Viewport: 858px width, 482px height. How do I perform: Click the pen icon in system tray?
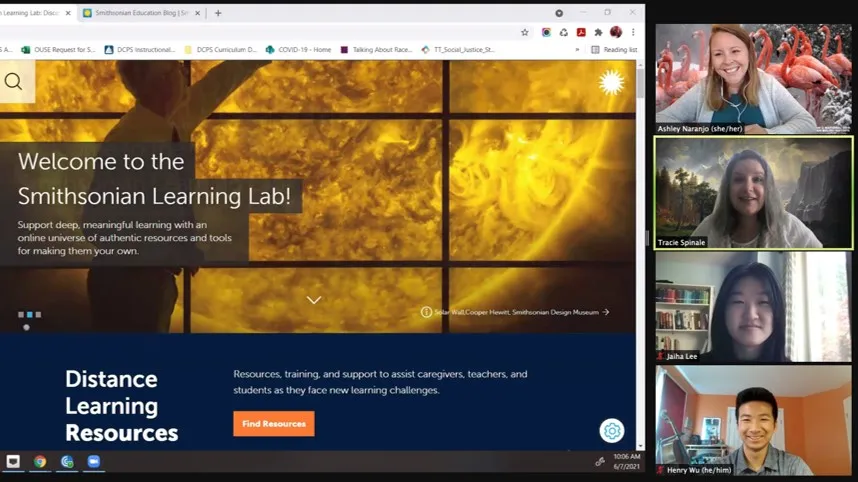click(600, 461)
